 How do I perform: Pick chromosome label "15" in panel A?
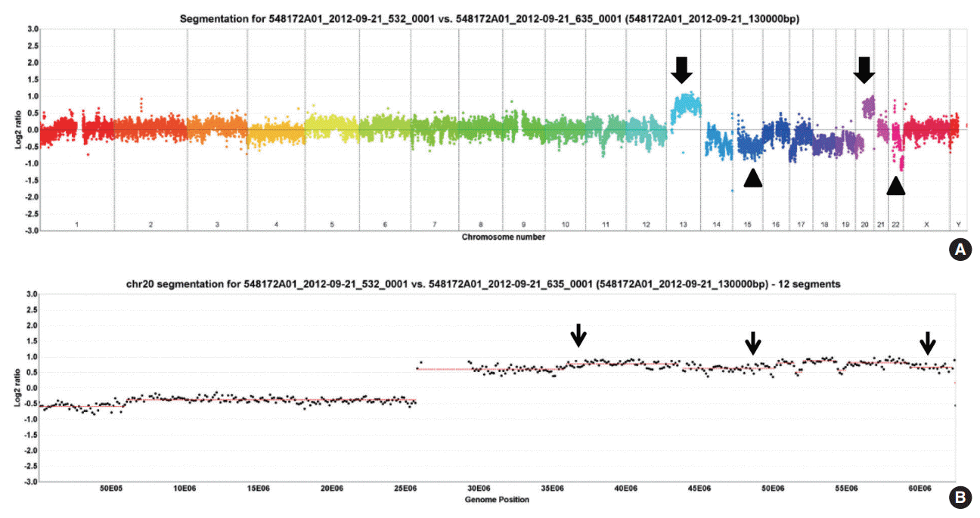pos(747,225)
